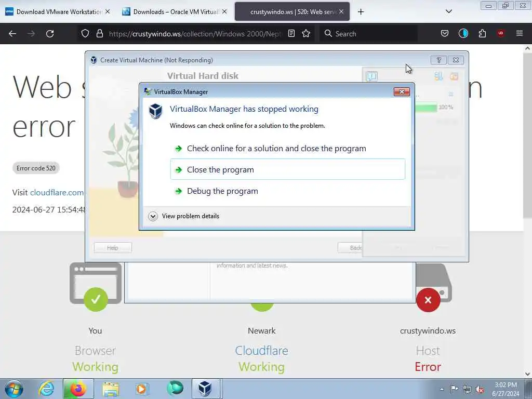Expand View problem details
The height and width of the screenshot is (399, 532).
point(184,216)
